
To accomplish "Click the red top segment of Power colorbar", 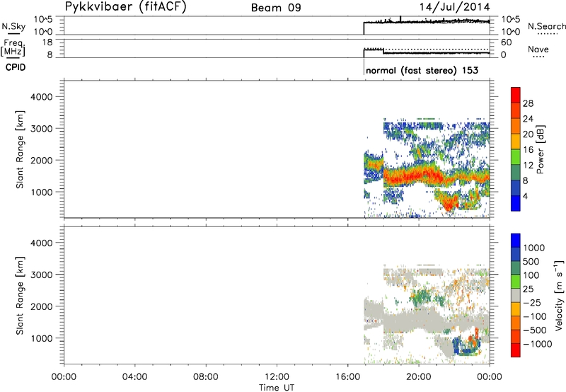I will point(516,95).
